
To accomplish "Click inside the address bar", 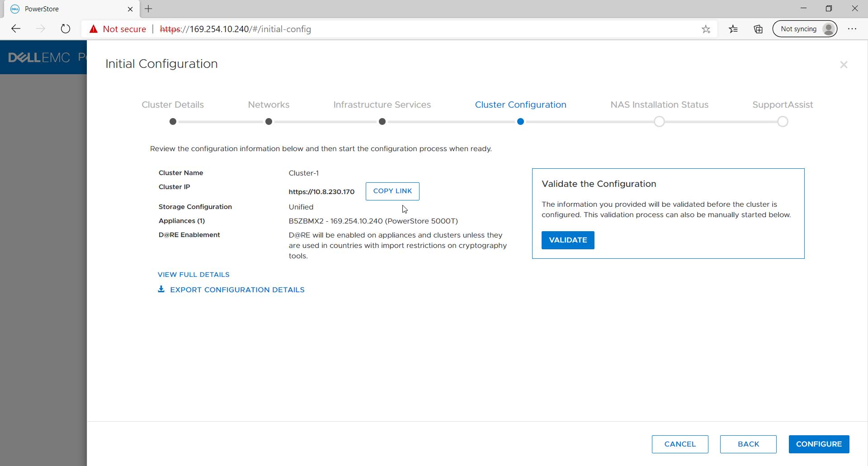I will click(407, 29).
